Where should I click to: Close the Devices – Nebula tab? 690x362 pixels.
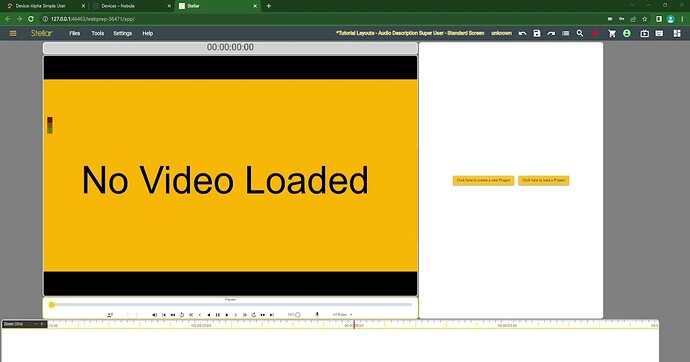[x=169, y=6]
